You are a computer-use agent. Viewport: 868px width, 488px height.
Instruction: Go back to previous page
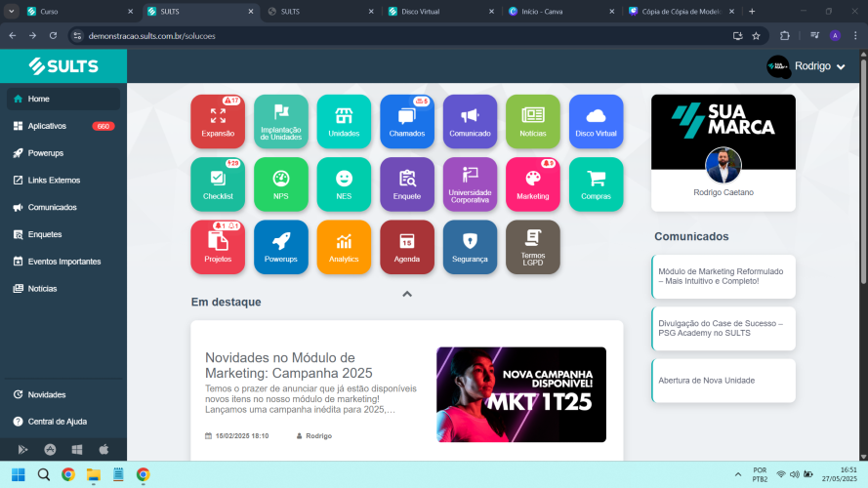coord(12,36)
